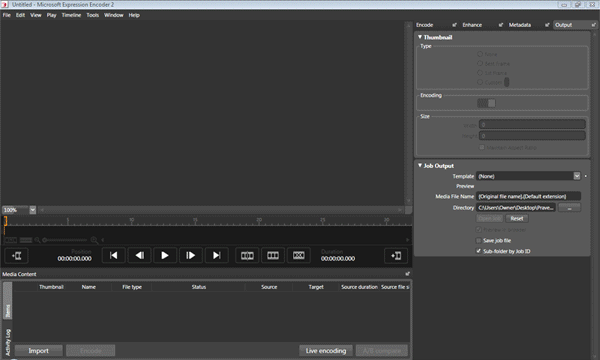Enable the Save job file checkbox
Image resolution: width=600 pixels, height=360 pixels.
point(478,240)
